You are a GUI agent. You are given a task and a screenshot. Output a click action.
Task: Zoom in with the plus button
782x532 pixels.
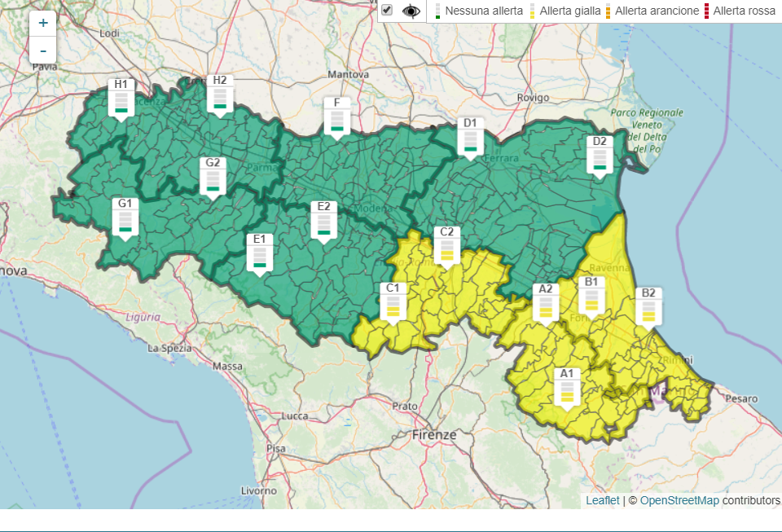click(x=43, y=23)
